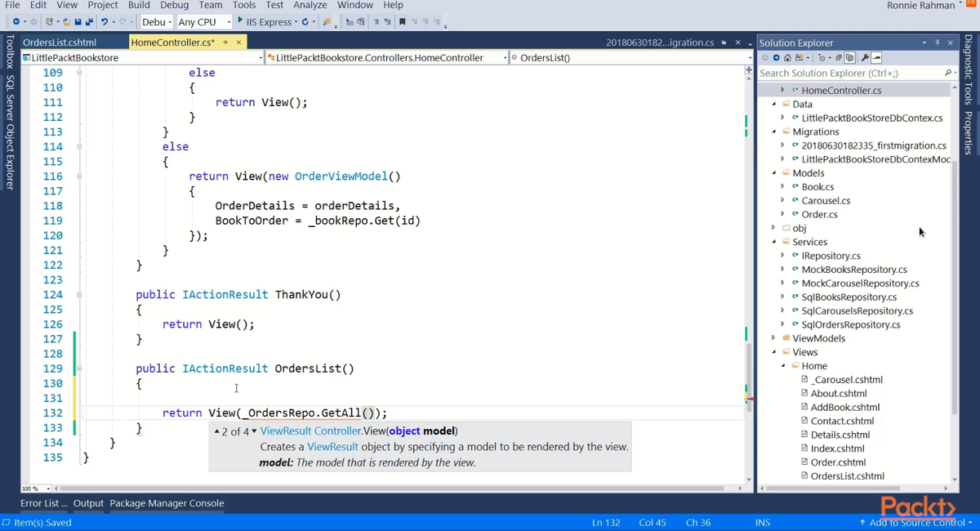Screen dimensions: 980x531
Task: Click the Find in Files toolbar icon
Action: [327, 21]
